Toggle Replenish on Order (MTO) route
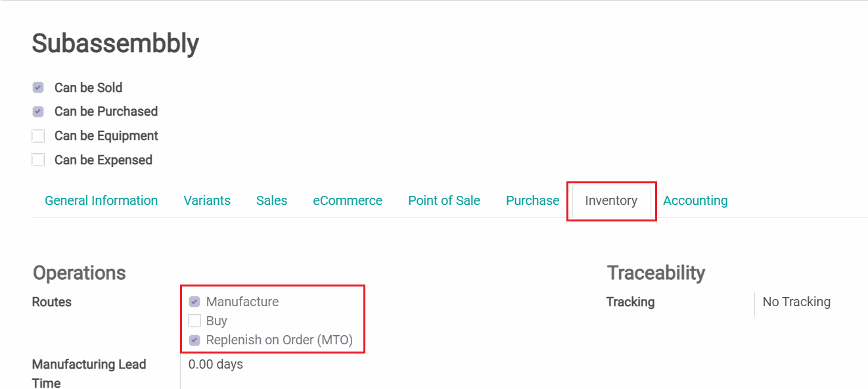Image resolution: width=868 pixels, height=389 pixels. point(194,340)
